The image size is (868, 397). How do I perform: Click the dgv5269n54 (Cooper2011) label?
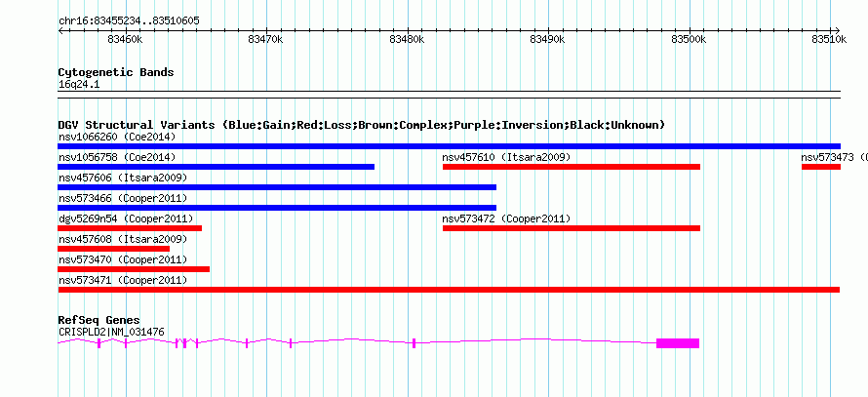(126, 218)
